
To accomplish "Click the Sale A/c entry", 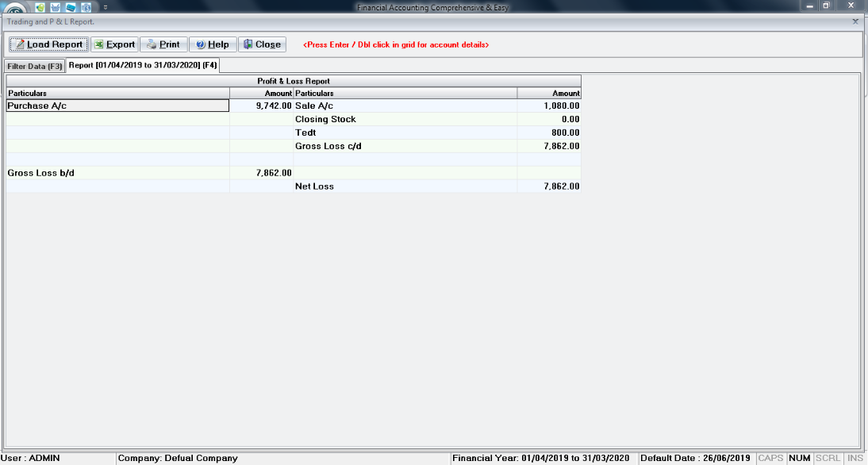I will click(405, 106).
